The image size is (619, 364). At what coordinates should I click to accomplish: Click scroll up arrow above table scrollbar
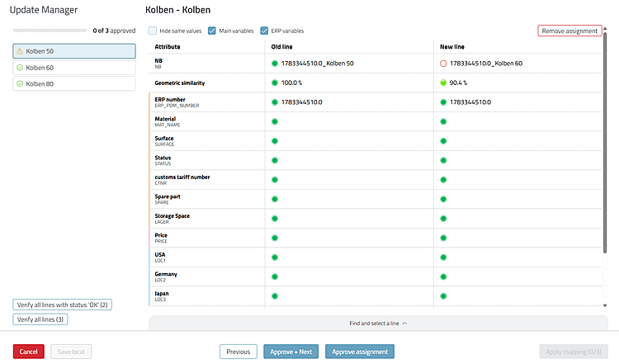click(605, 28)
